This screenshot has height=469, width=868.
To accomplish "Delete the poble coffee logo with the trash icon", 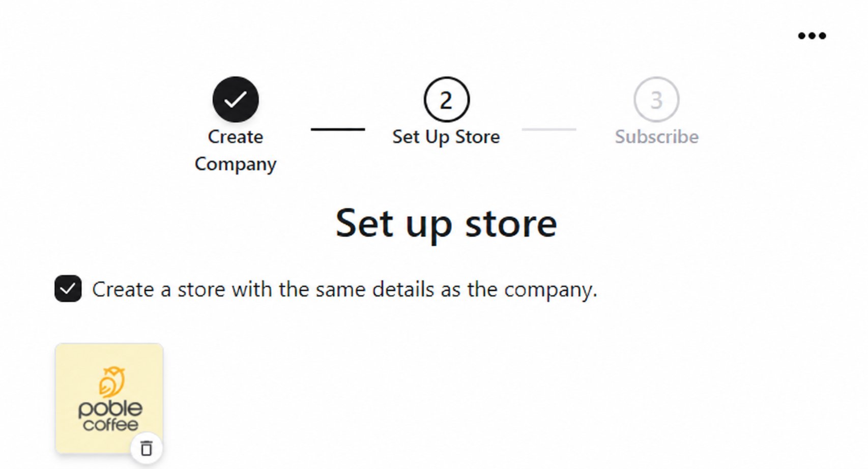I will (147, 448).
